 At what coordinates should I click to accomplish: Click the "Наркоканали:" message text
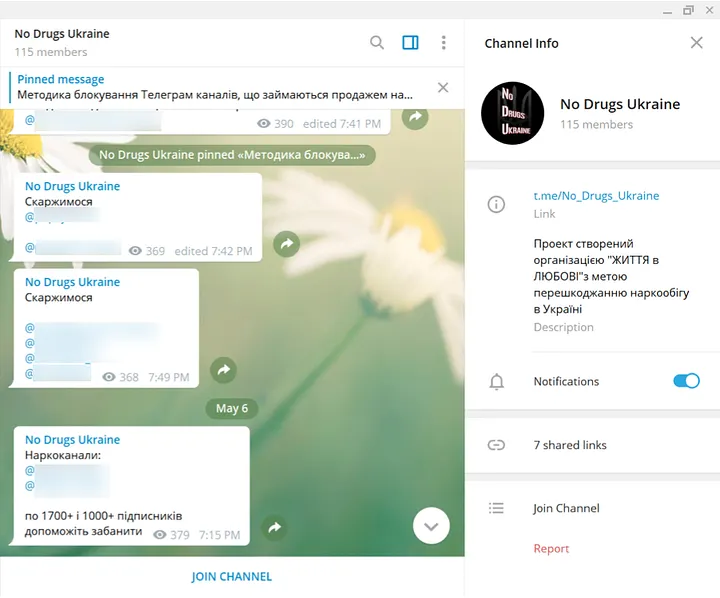coord(63,456)
